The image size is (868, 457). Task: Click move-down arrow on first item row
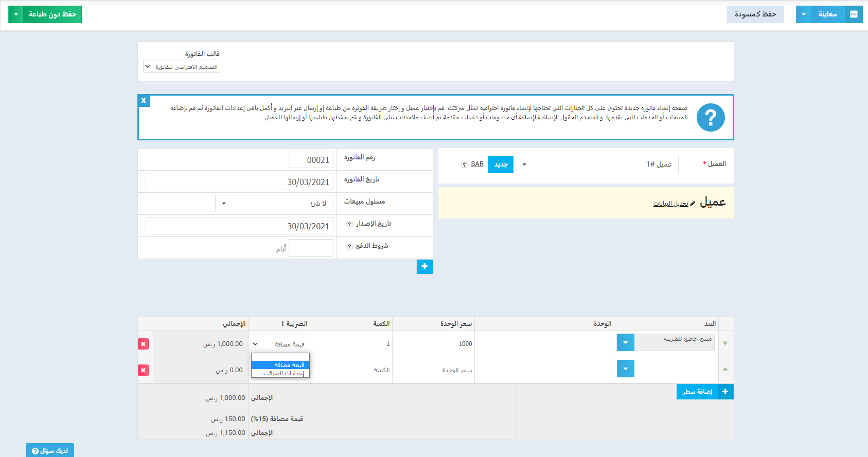(725, 343)
